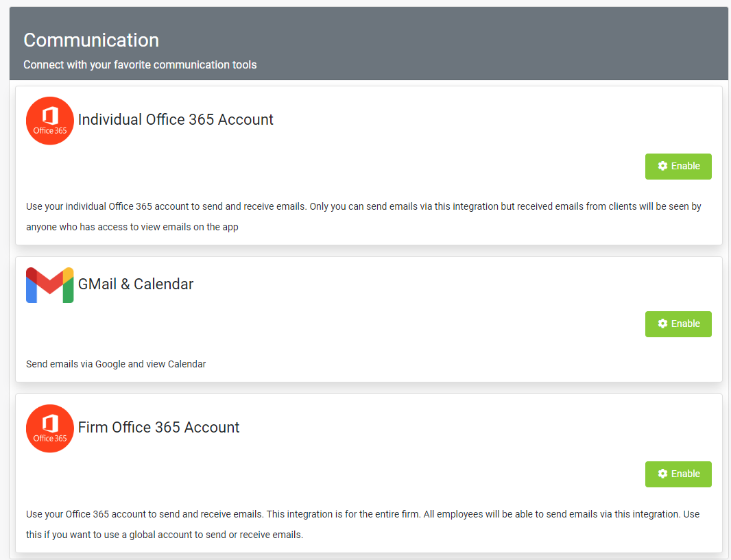Enable the Firm Office 365 Account integration
The image size is (731, 560).
[678, 474]
